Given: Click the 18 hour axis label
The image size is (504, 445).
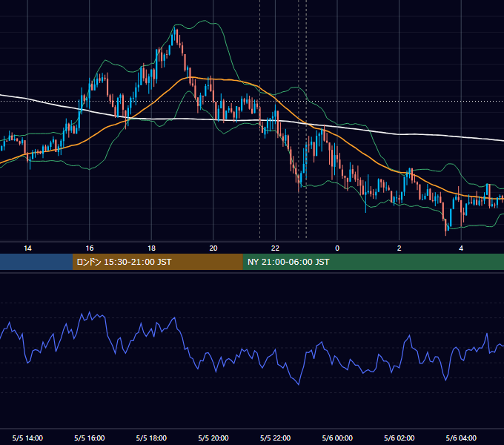Looking at the screenshot, I should [151, 248].
